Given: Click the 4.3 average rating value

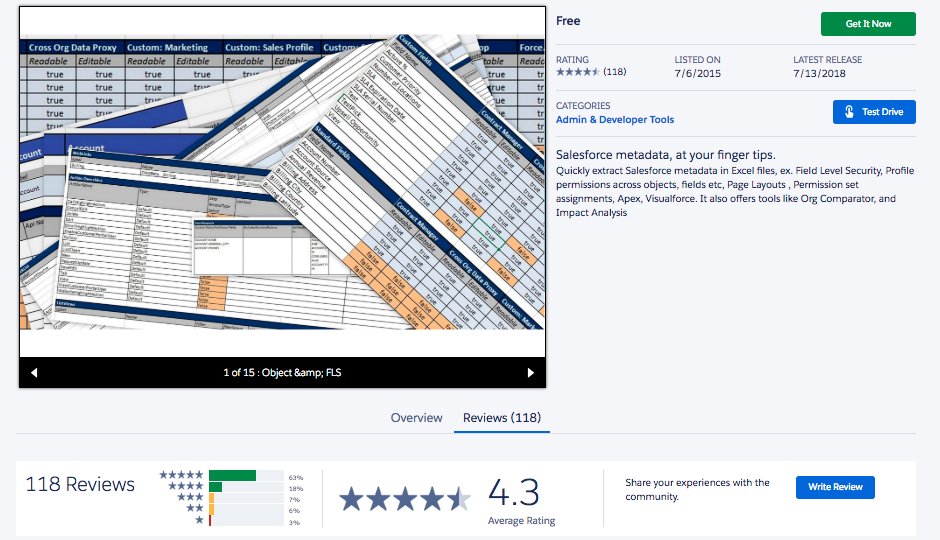Looking at the screenshot, I should 514,493.
